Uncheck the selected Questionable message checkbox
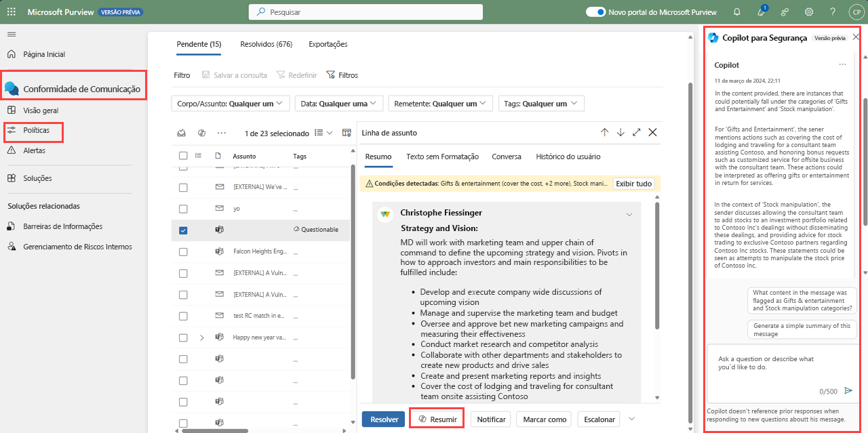Image resolution: width=868 pixels, height=433 pixels. pos(183,230)
